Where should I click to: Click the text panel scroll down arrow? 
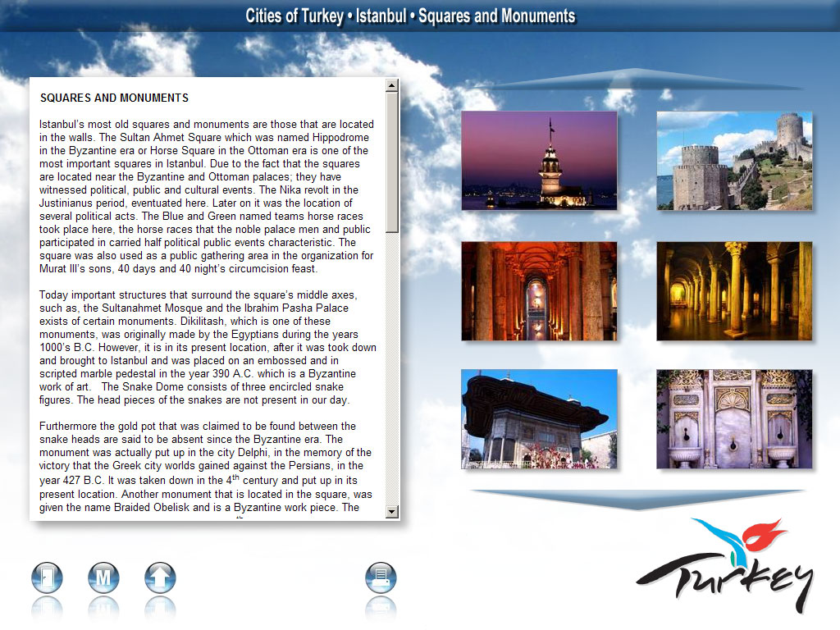click(392, 512)
